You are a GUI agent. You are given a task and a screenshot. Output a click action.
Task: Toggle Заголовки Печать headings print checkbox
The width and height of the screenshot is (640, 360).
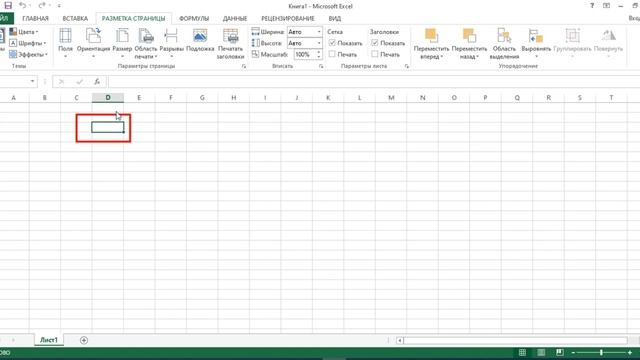point(375,54)
